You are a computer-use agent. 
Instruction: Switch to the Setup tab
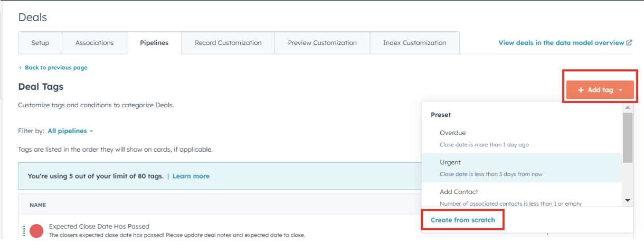pyautogui.click(x=40, y=43)
